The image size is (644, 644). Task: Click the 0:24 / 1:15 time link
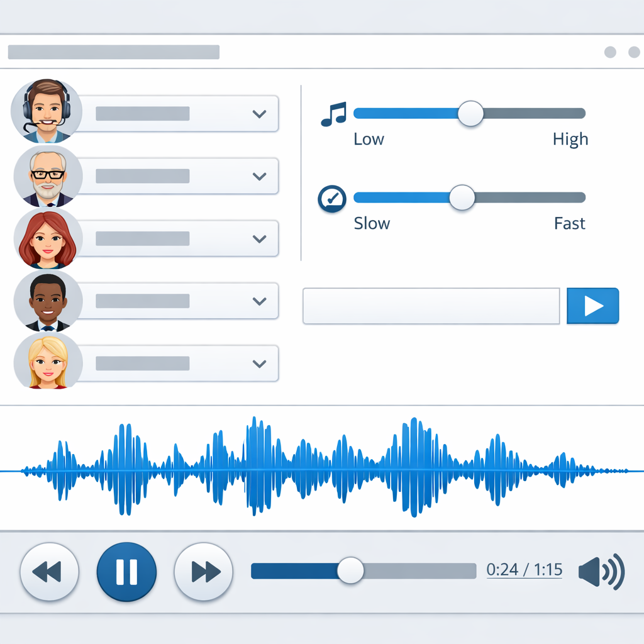tap(524, 569)
